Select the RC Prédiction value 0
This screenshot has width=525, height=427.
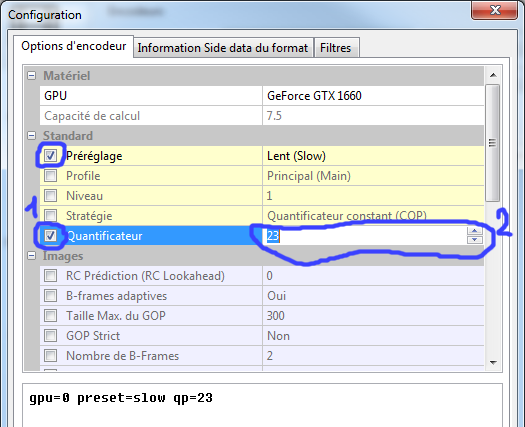coord(373,276)
